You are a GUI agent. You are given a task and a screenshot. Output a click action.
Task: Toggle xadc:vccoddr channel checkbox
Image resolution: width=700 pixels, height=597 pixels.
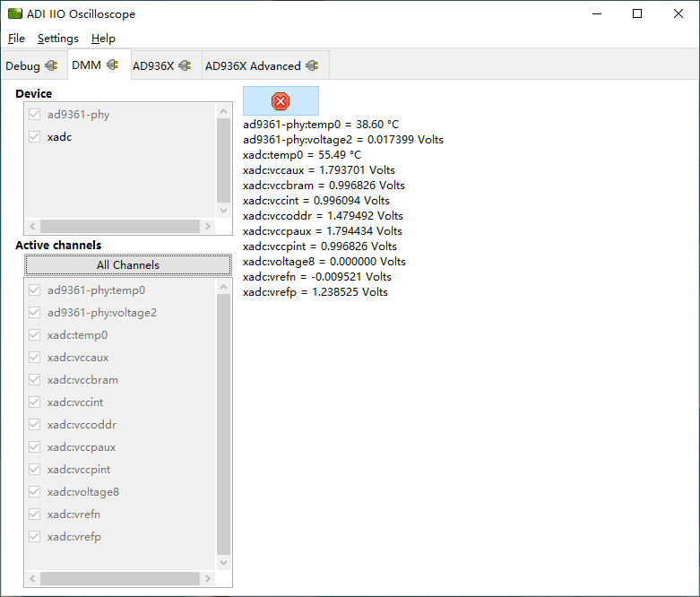(x=34, y=424)
